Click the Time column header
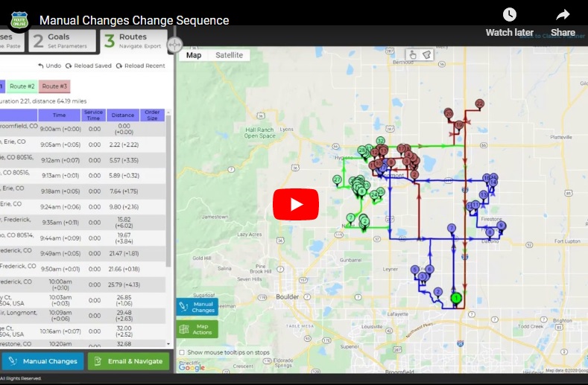The width and height of the screenshot is (588, 385). click(60, 115)
